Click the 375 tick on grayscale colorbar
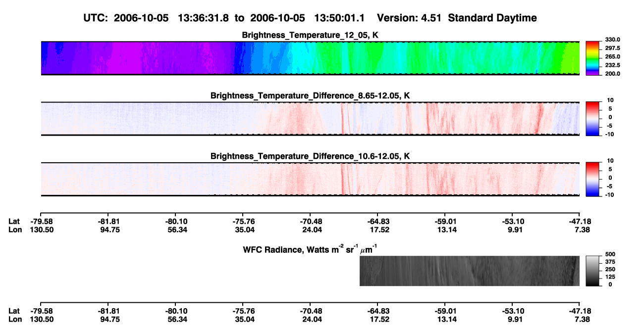Image resolution: width=644 pixels, height=330 pixels. click(x=609, y=262)
